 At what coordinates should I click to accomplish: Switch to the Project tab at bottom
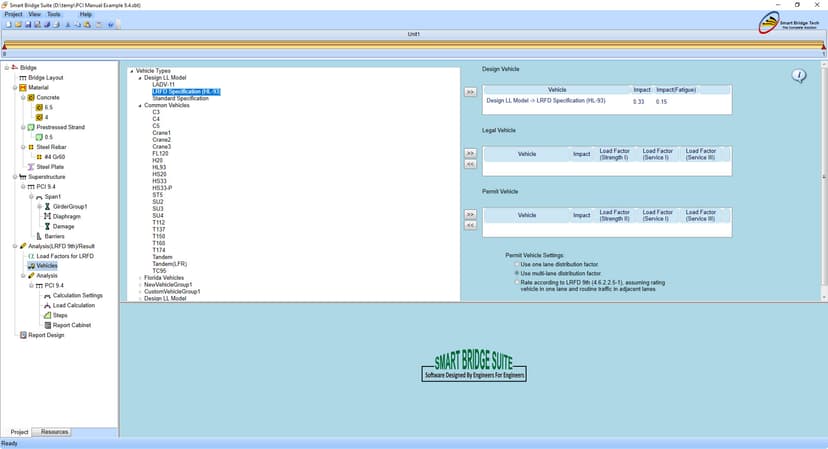19,432
